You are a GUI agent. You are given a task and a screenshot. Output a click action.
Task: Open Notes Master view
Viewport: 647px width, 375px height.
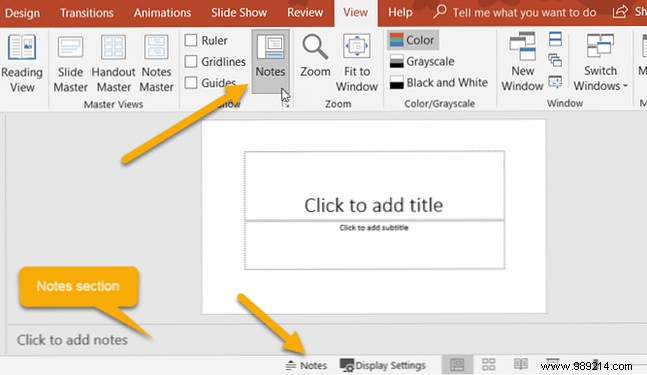[156, 64]
